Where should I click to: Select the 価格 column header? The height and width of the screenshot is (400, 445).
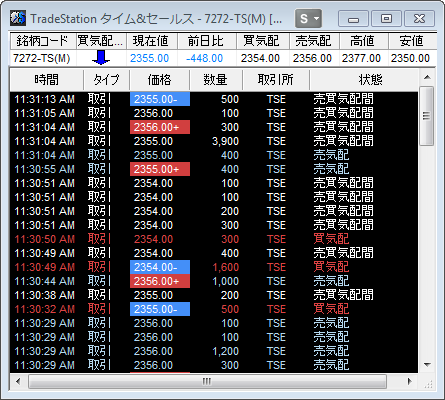(159, 80)
